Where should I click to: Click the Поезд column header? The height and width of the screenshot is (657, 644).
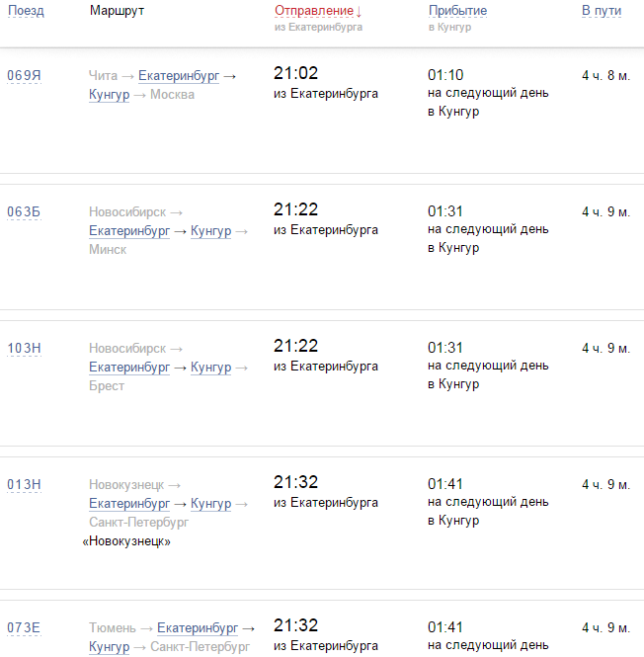point(26,11)
